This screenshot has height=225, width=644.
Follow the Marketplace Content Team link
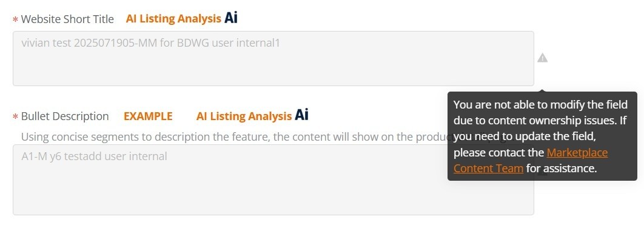click(x=531, y=160)
